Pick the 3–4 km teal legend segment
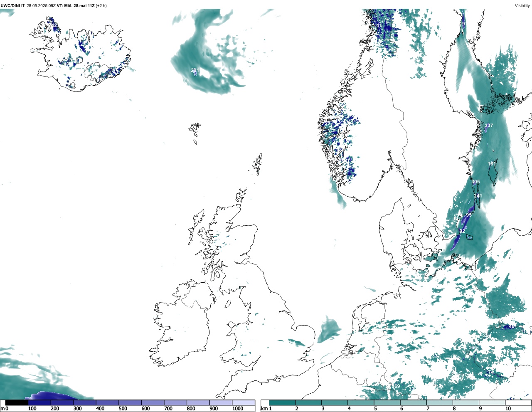 point(335,402)
